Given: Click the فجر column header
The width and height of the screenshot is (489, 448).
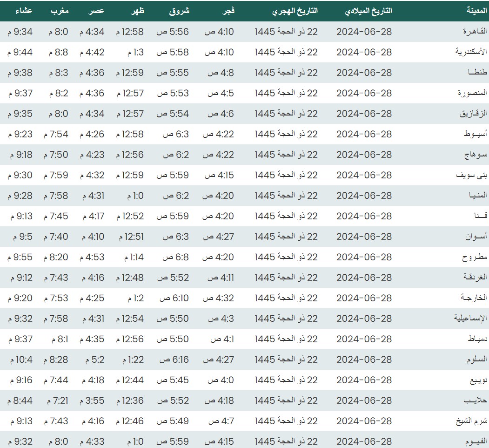Looking at the screenshot, I should [228, 11].
